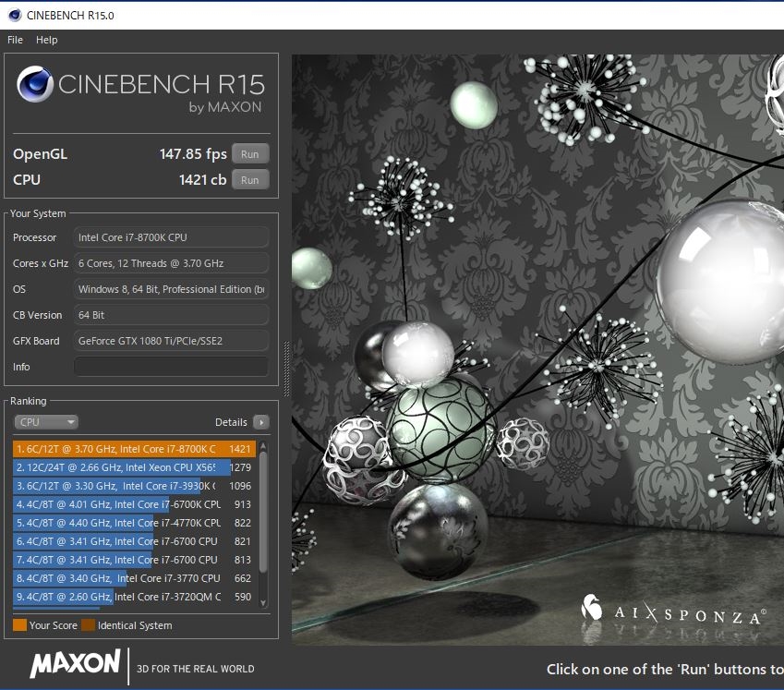Click the OS field showing Windows 8
The width and height of the screenshot is (784, 690).
click(171, 289)
